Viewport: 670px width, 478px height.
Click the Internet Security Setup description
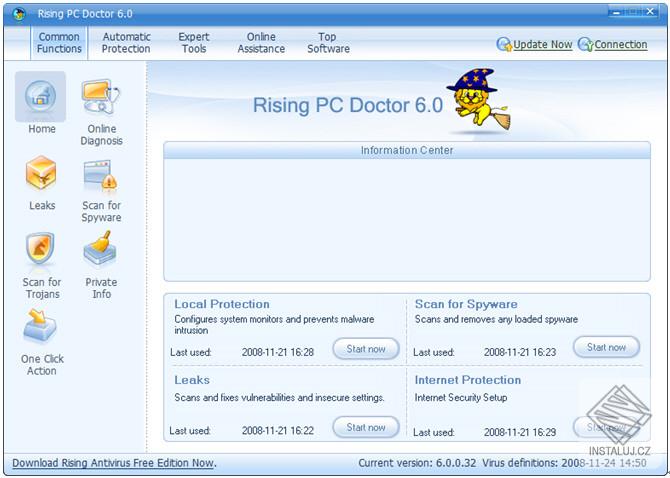click(461, 398)
